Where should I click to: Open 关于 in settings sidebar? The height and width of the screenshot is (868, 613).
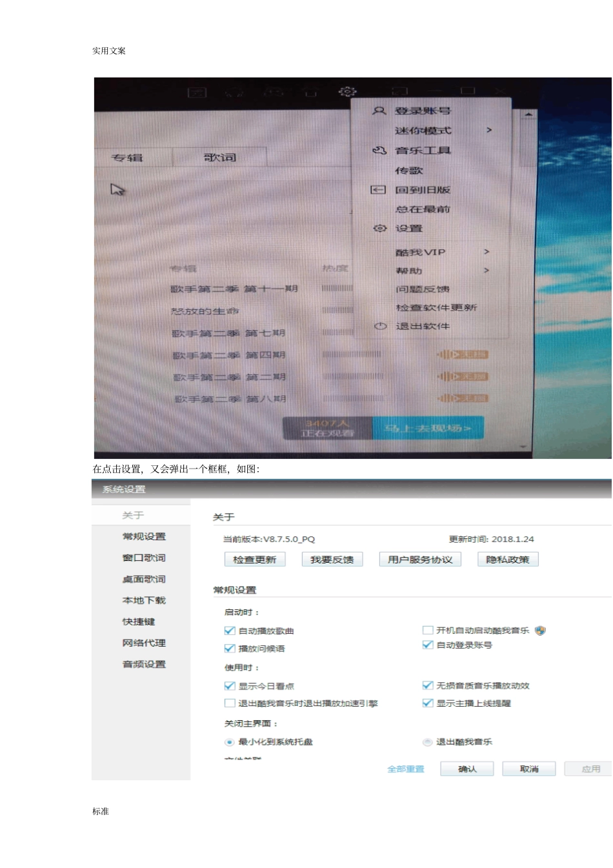(133, 515)
